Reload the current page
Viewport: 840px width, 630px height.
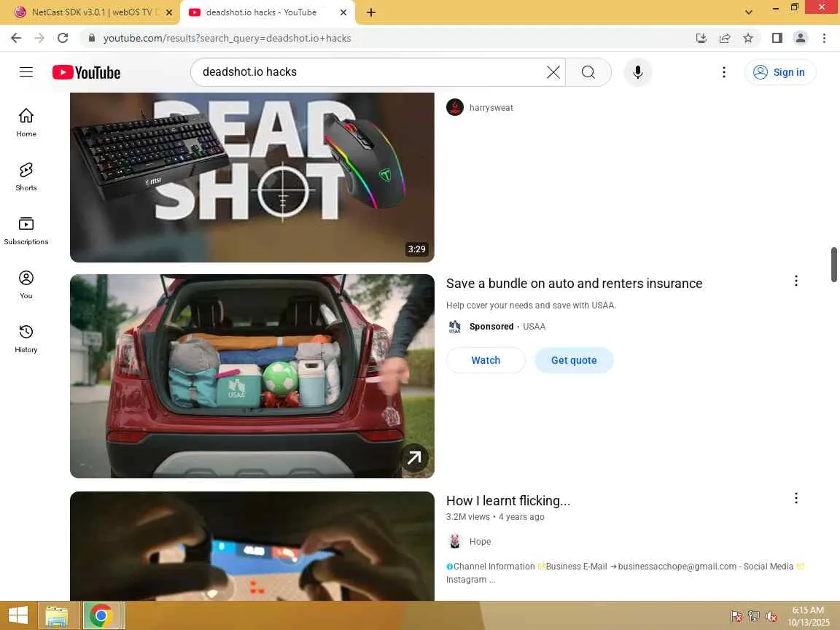63,38
